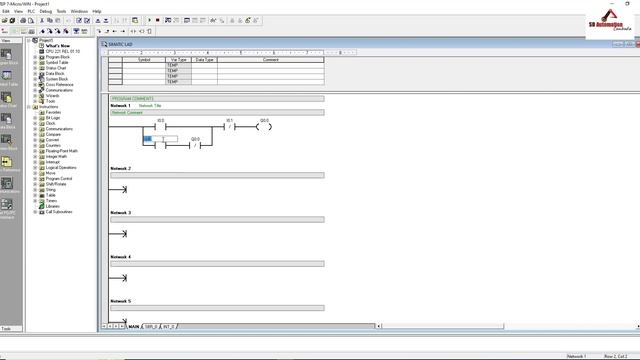Click the Line Right ladder toolbar icon

(x=122, y=31)
